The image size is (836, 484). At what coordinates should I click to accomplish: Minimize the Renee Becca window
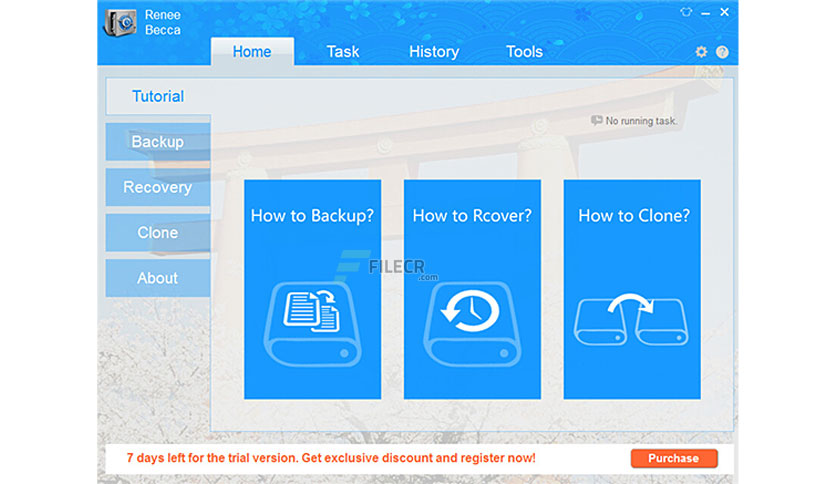[x=705, y=12]
